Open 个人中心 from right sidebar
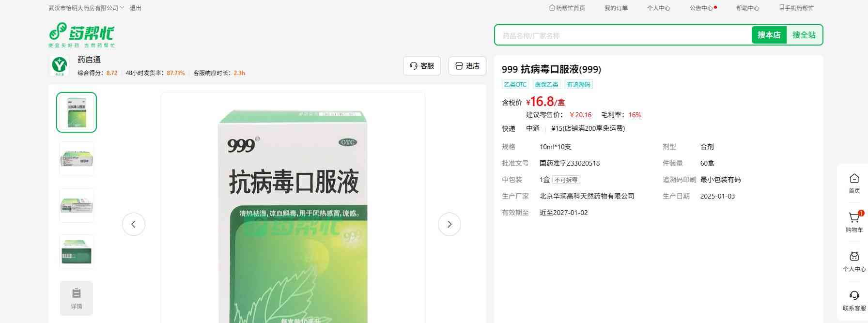Image resolution: width=868 pixels, height=323 pixels. tap(854, 258)
